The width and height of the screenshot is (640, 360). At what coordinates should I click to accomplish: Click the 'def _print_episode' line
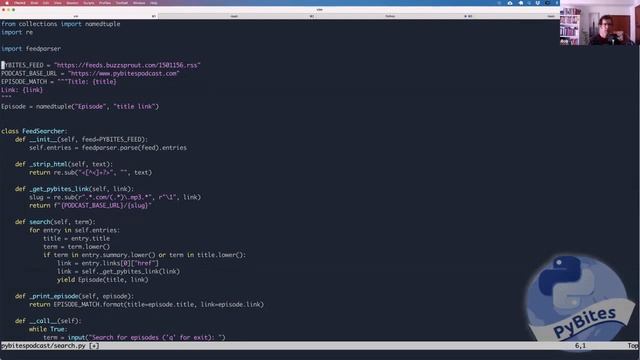[x=74, y=296]
